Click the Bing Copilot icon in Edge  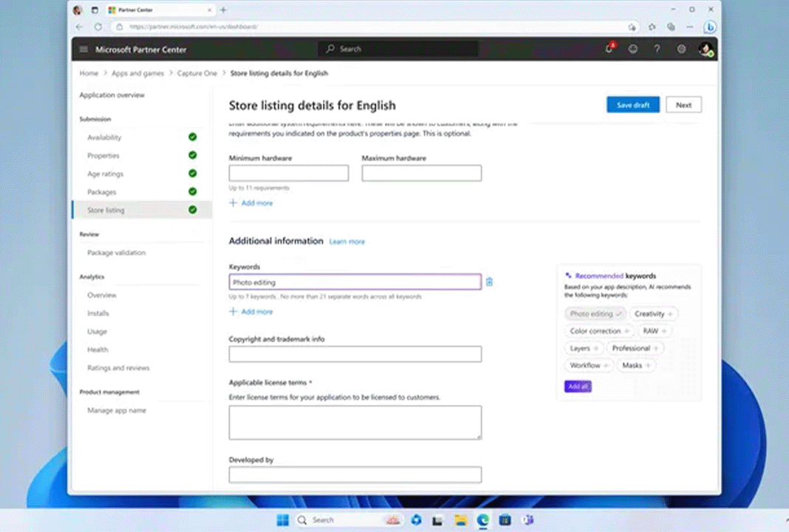(709, 27)
